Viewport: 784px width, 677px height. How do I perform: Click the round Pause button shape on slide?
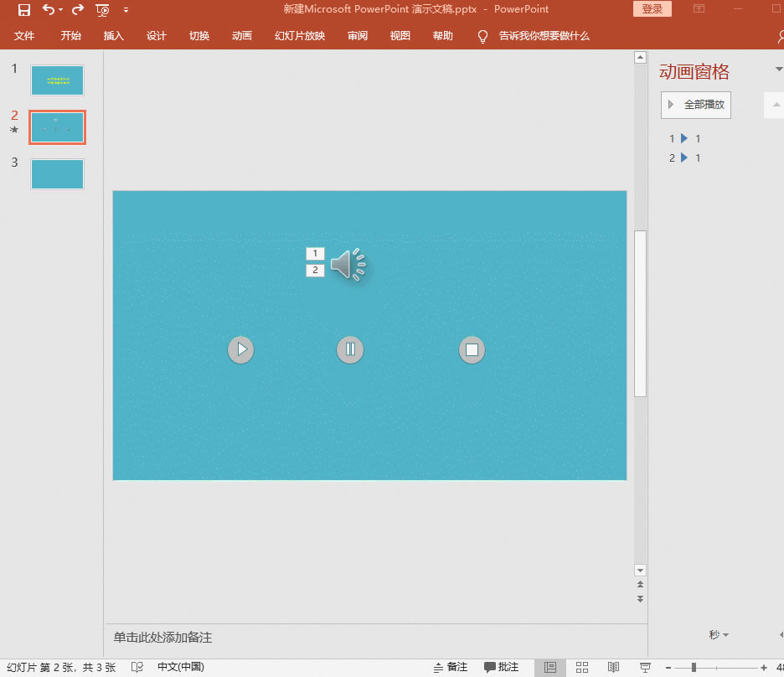[350, 349]
